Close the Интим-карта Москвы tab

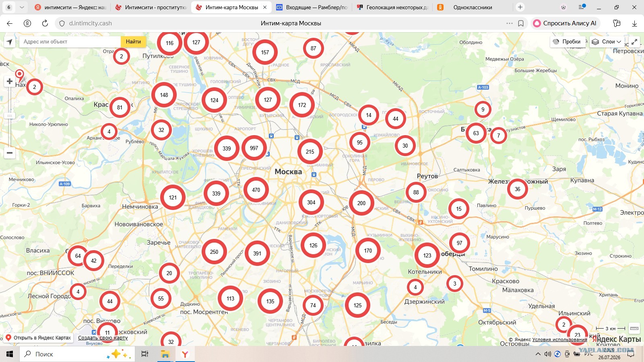265,7
